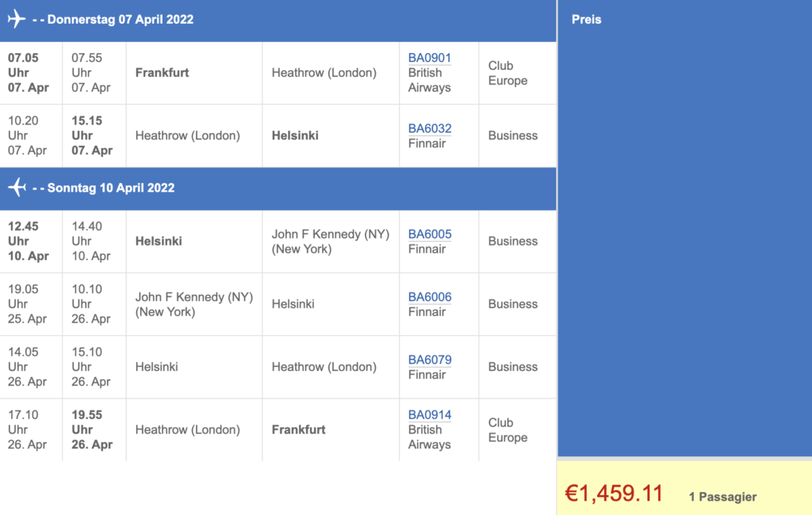The height and width of the screenshot is (515, 812).
Task: Click the airplane icon beside Sonntag 10 April
Action: [16, 188]
